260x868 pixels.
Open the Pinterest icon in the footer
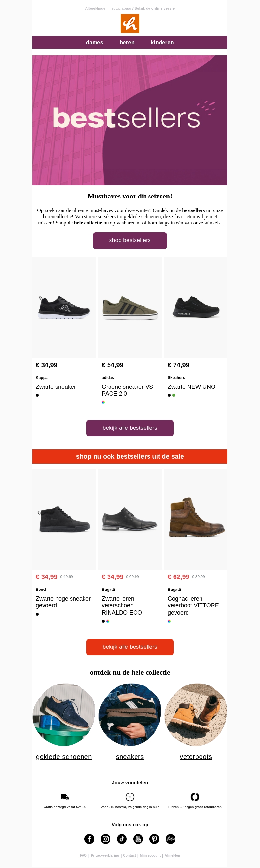pyautogui.click(x=154, y=839)
